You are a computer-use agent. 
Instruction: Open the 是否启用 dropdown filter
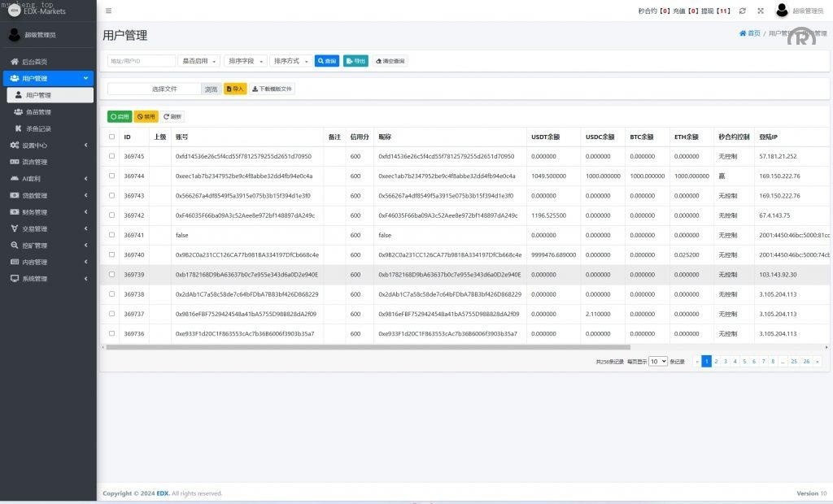(199, 61)
